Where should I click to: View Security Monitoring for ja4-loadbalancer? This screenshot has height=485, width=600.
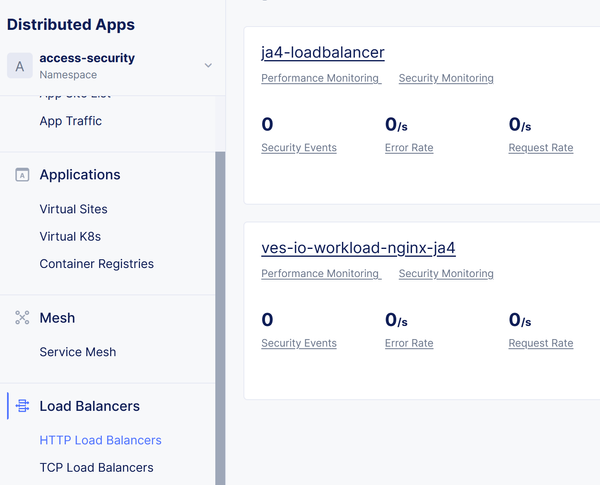(x=445, y=78)
